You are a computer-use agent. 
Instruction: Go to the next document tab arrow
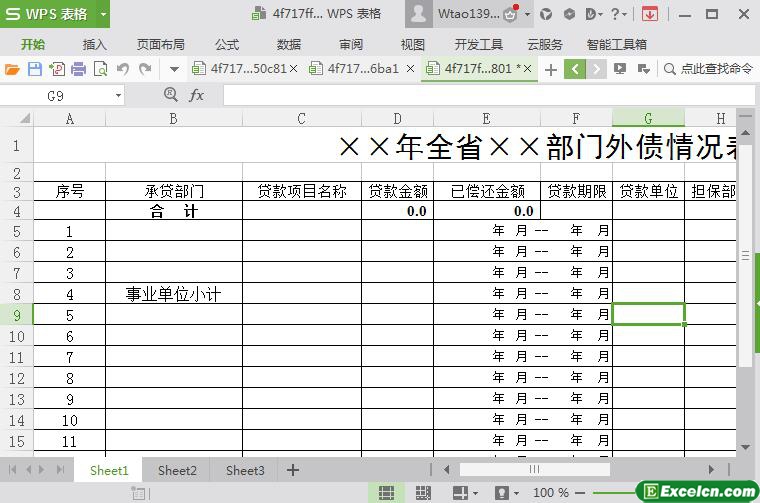point(597,69)
